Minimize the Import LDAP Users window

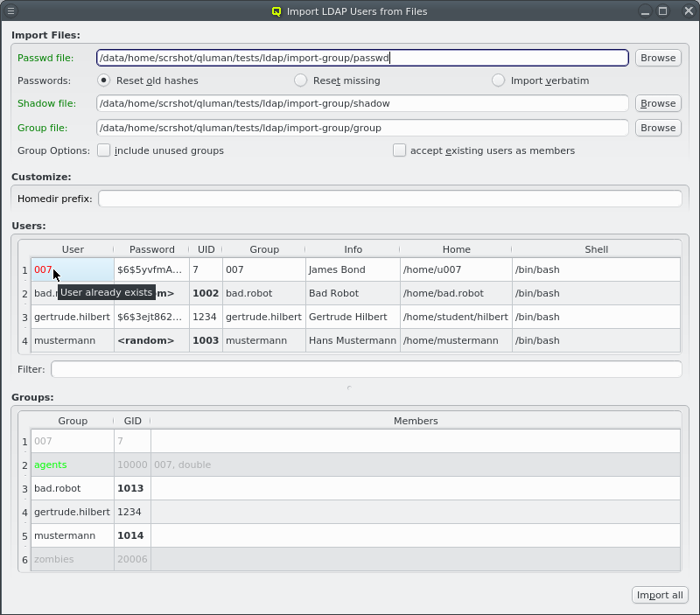[646, 11]
